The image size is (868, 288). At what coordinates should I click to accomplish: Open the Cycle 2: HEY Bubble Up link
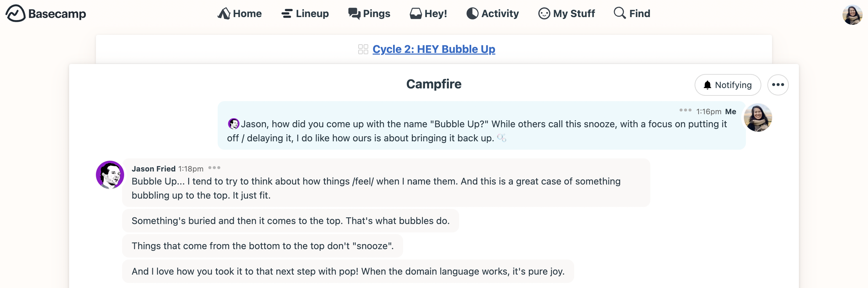pyautogui.click(x=434, y=49)
